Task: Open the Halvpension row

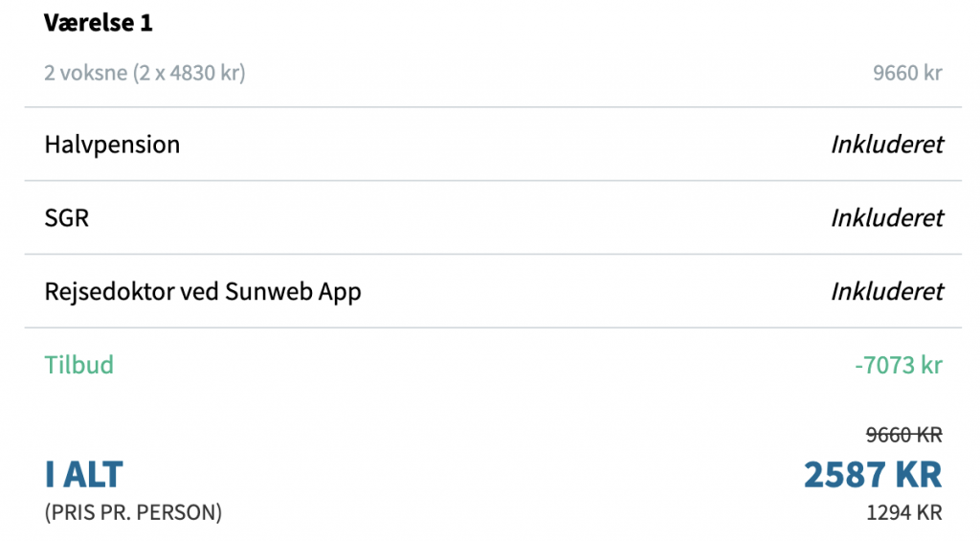Action: (x=493, y=145)
